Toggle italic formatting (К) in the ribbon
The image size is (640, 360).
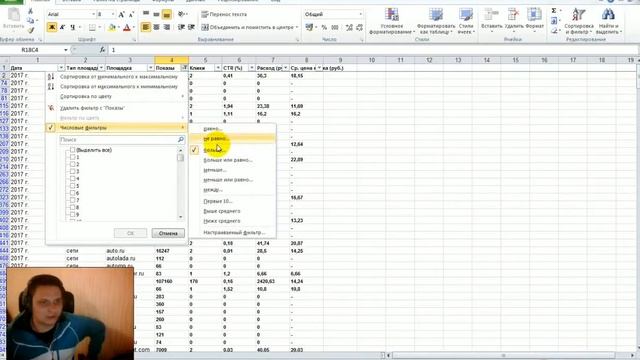[x=62, y=27]
